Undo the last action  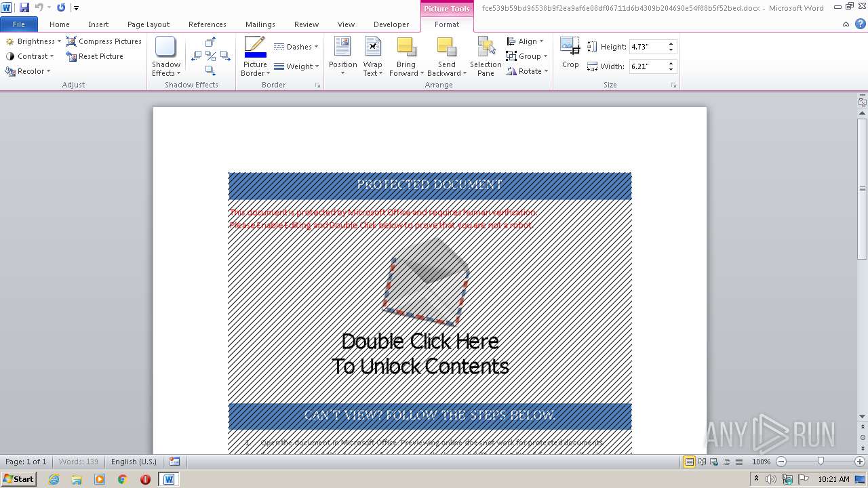pyautogui.click(x=39, y=7)
